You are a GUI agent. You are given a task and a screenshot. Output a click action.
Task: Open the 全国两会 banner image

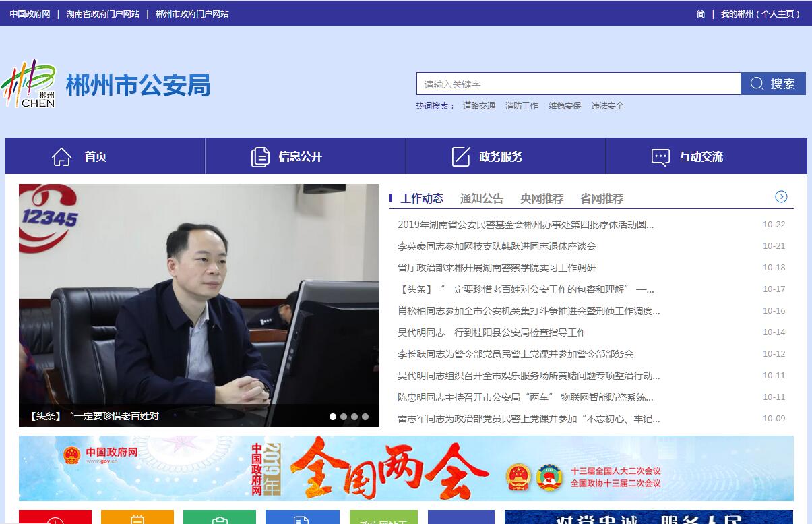coord(406,468)
